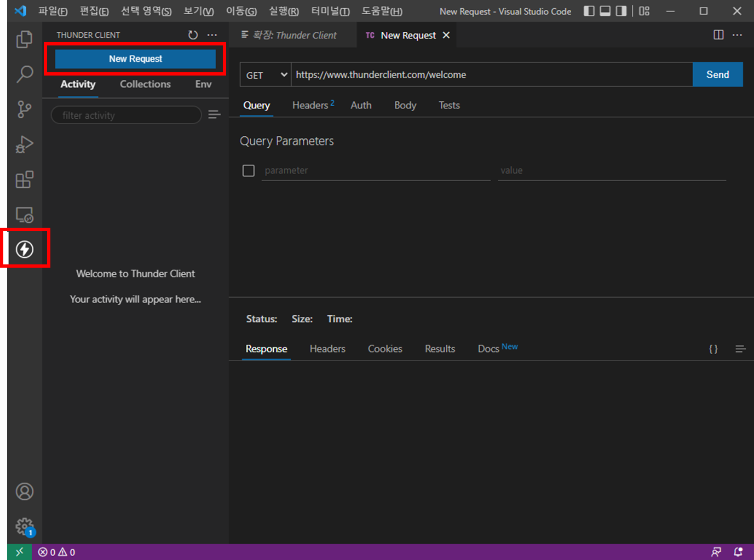The width and height of the screenshot is (754, 560).
Task: Open the response options menu icon
Action: tap(740, 349)
